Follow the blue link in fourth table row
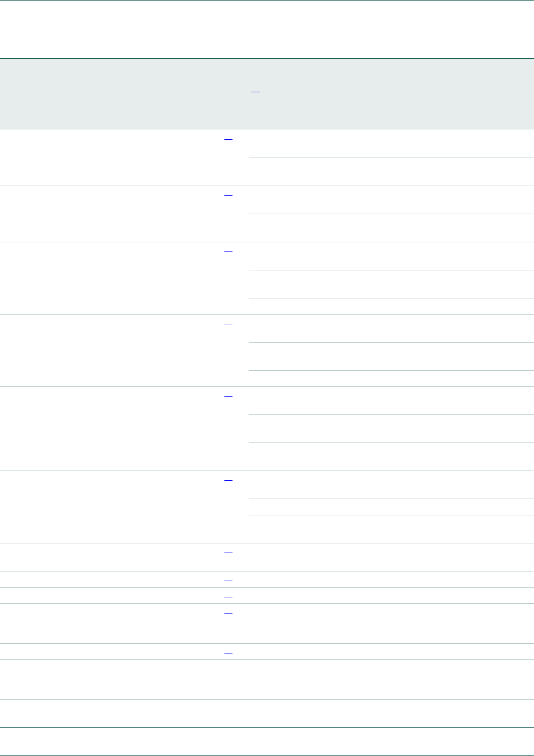Viewport: 534px width, 756px height. click(x=228, y=323)
